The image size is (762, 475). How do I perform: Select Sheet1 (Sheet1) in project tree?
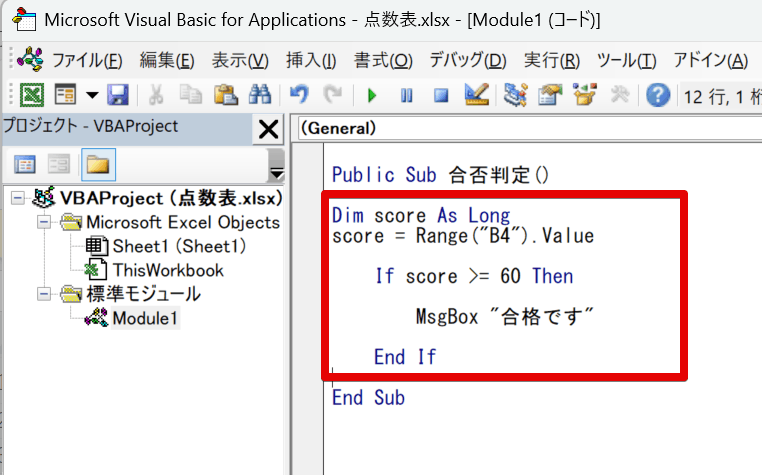(179, 246)
